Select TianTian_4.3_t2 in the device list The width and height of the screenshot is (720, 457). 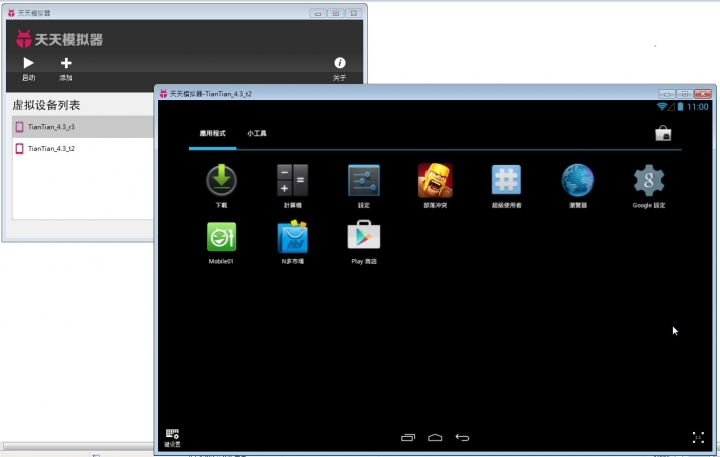tap(83, 148)
